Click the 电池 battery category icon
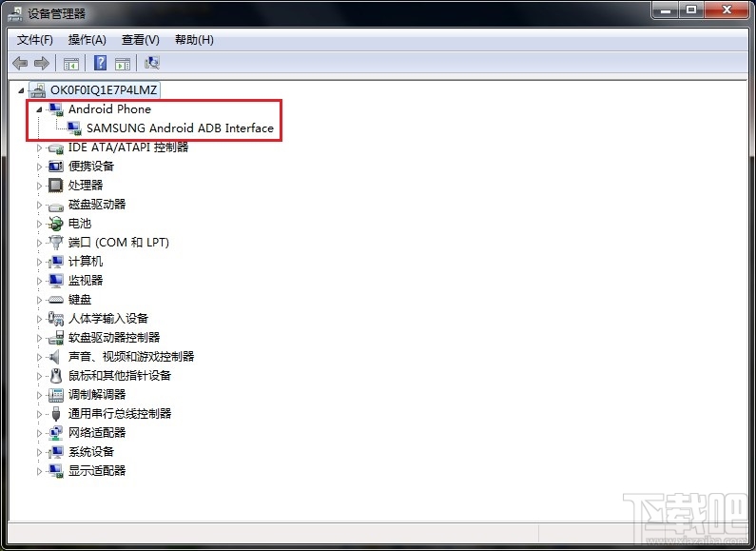 (56, 224)
